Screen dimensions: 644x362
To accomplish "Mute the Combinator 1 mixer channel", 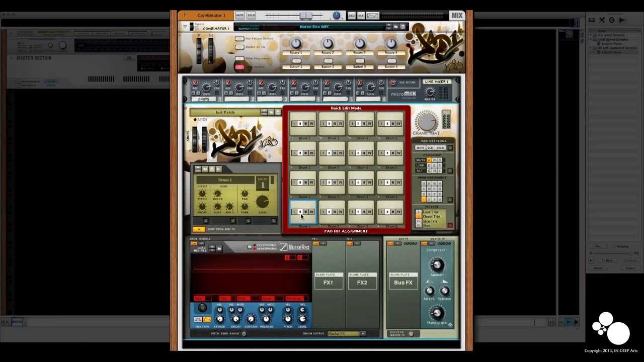I will click(240, 16).
